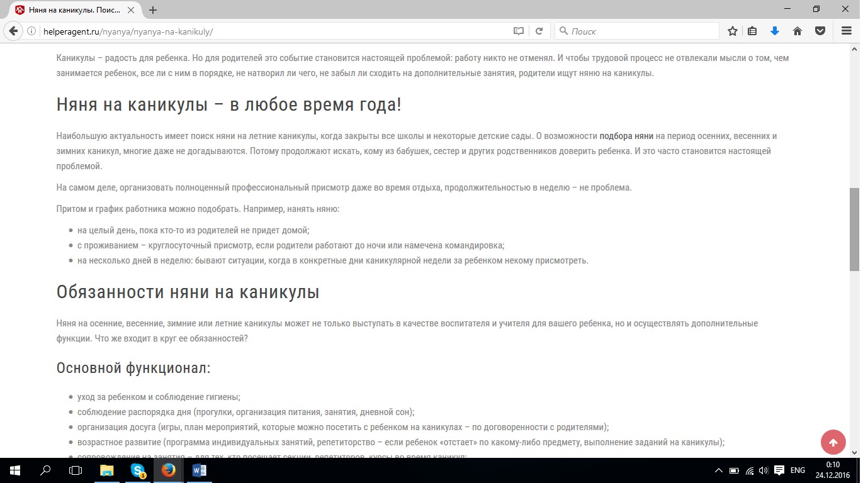Screen dimensions: 868x483
Task: Open Word from the taskbar
Action: tap(199, 470)
